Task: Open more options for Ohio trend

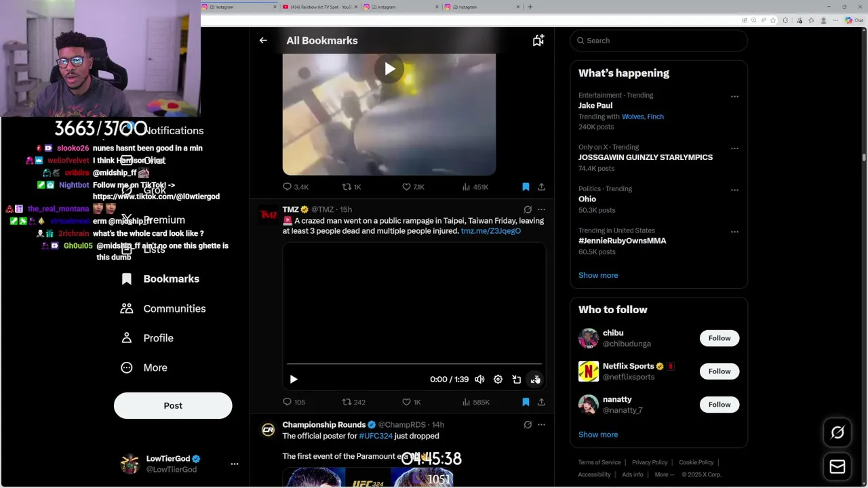Action: [734, 190]
